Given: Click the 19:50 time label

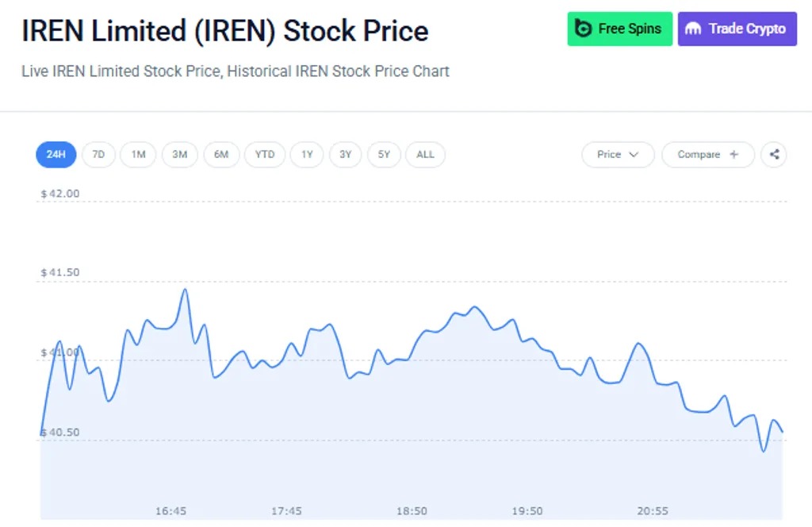Looking at the screenshot, I should pos(527,511).
